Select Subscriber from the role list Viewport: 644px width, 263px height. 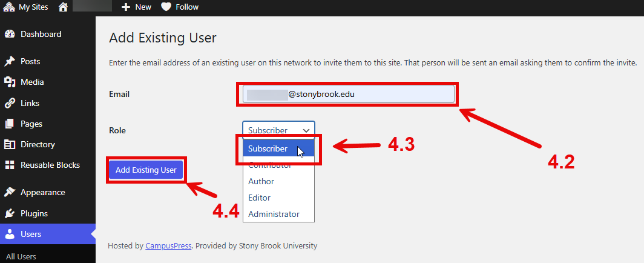click(x=268, y=148)
